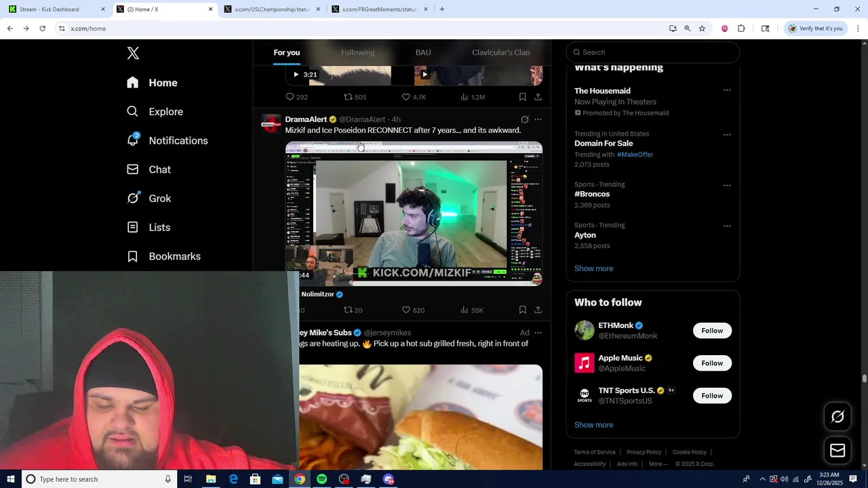Open a new browser tab
868x488 pixels.
click(442, 9)
